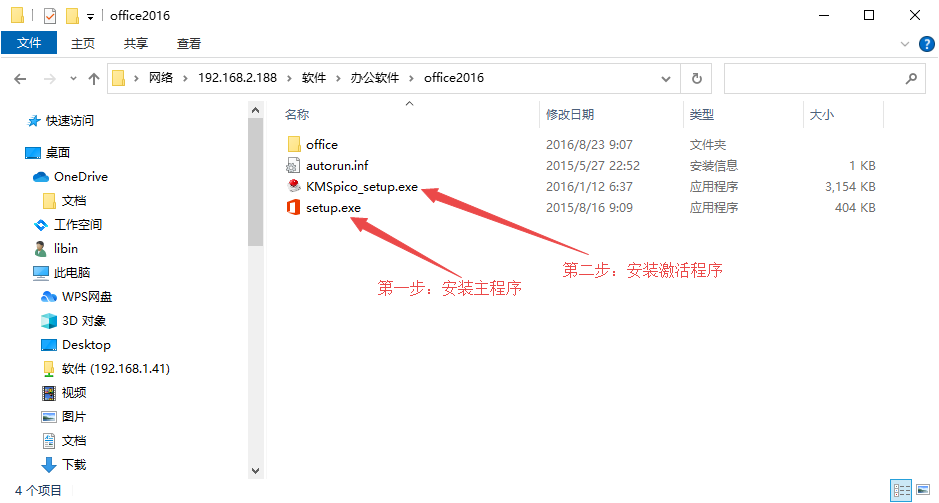This screenshot has height=503, width=939.
Task: Select the KMSpico_setup.exe file icon
Action: point(293,187)
